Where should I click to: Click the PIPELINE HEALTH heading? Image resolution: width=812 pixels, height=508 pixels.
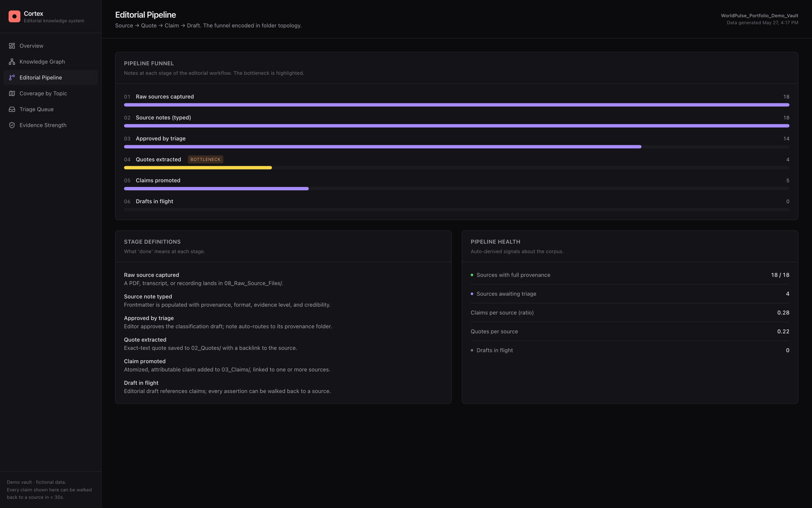(x=495, y=242)
